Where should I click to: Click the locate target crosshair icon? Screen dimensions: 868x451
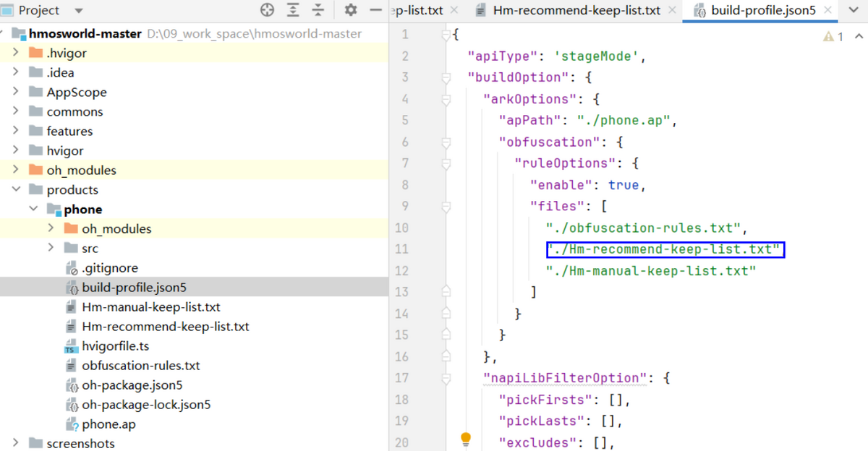[268, 10]
